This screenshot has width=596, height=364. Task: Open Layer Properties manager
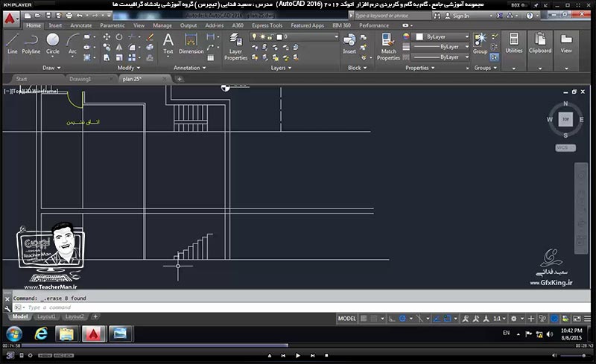click(x=235, y=47)
